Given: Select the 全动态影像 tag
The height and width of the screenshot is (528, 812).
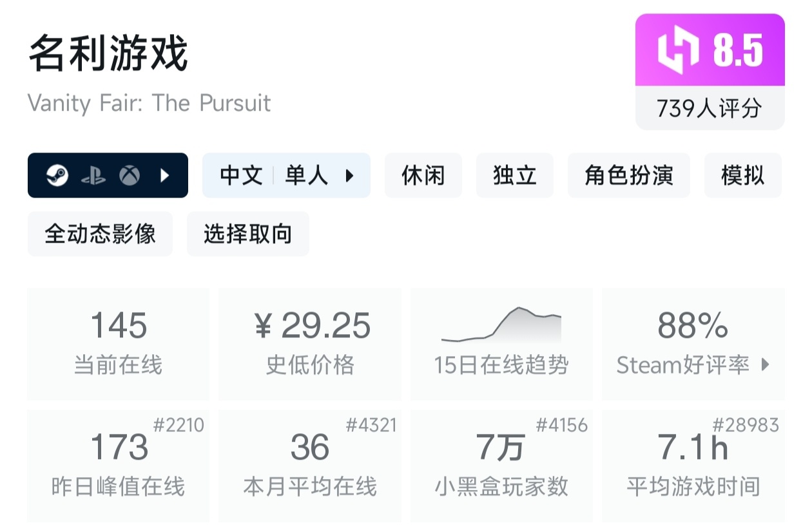Looking at the screenshot, I should tap(100, 234).
